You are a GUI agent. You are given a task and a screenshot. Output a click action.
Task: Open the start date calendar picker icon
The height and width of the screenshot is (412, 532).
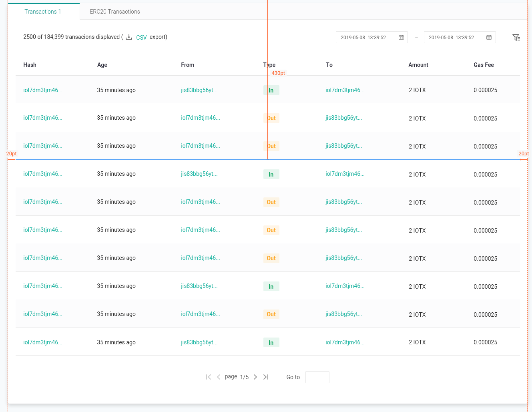[401, 37]
